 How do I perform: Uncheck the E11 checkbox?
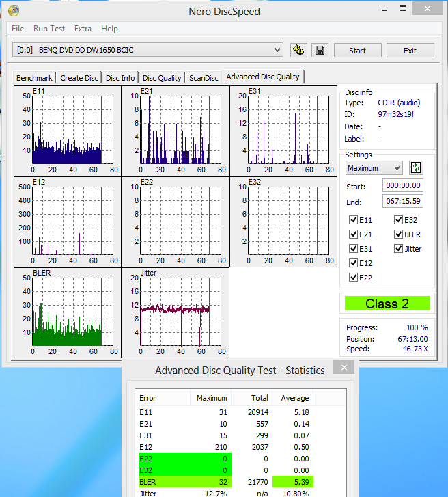[353, 220]
